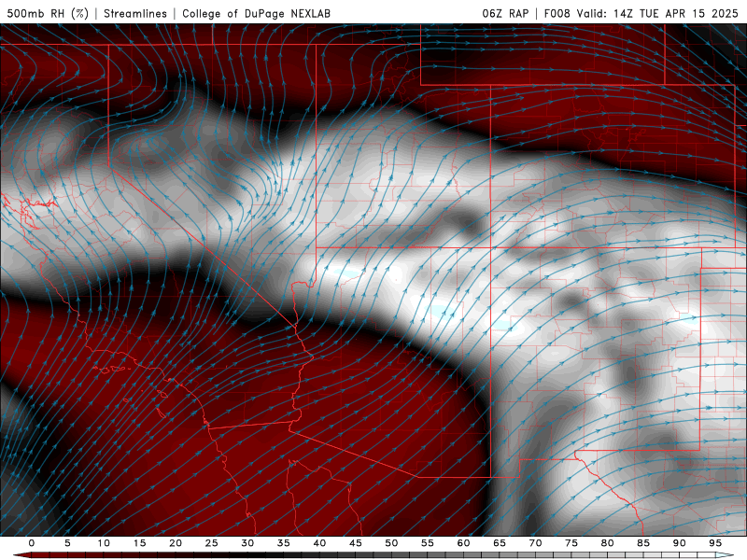This screenshot has height=560, width=747.
Task: Click the "75" value on the color scale
Action: click(x=571, y=543)
